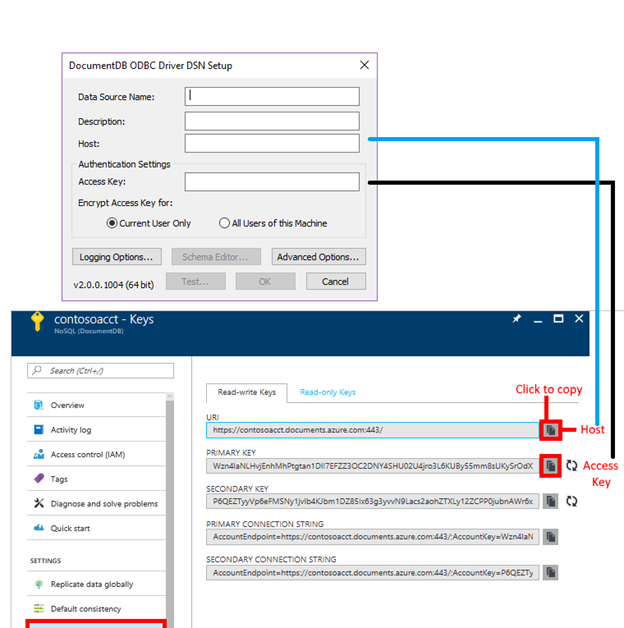Focus the Host field
The width and height of the screenshot is (624, 628).
[x=272, y=143]
